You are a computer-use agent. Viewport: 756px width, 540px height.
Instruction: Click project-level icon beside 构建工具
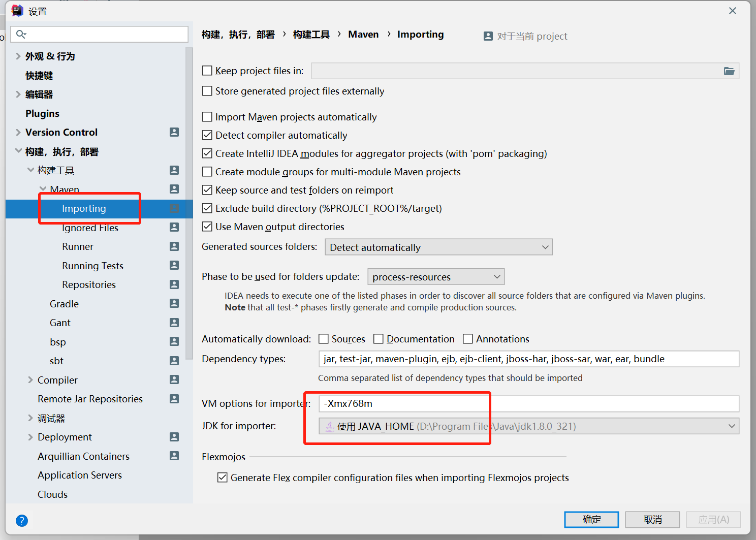[174, 170]
